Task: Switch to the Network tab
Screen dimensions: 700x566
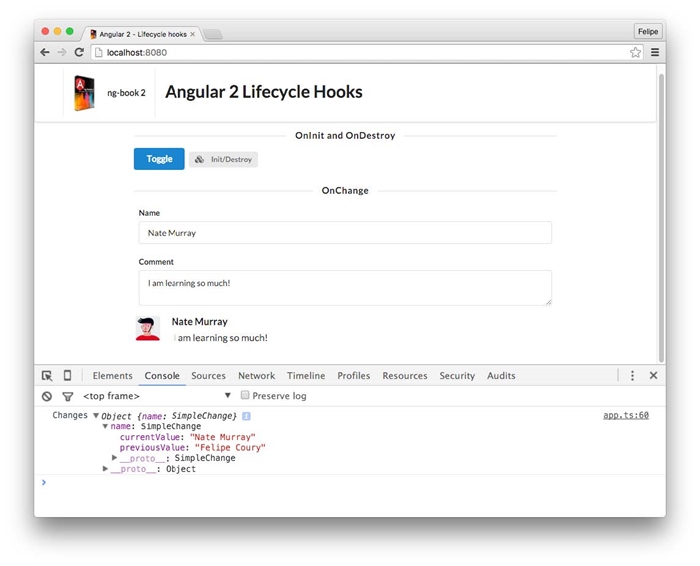Action: (256, 376)
